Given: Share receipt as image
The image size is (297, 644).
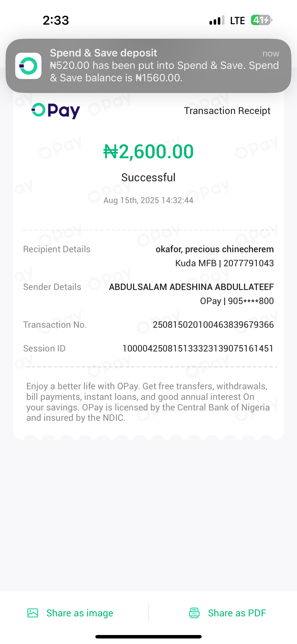Looking at the screenshot, I should click(x=80, y=613).
